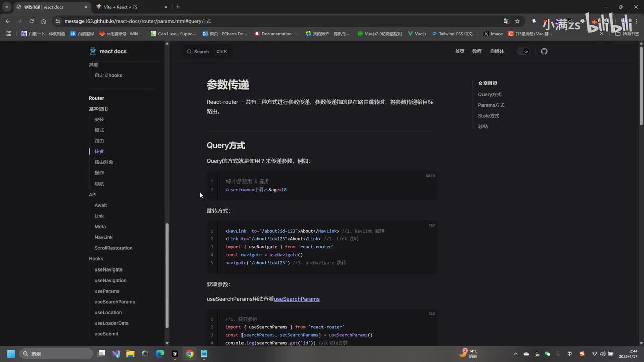Click the page vertical scrollbar thumb
Viewport: 644px width, 362px height.
pos(641,85)
